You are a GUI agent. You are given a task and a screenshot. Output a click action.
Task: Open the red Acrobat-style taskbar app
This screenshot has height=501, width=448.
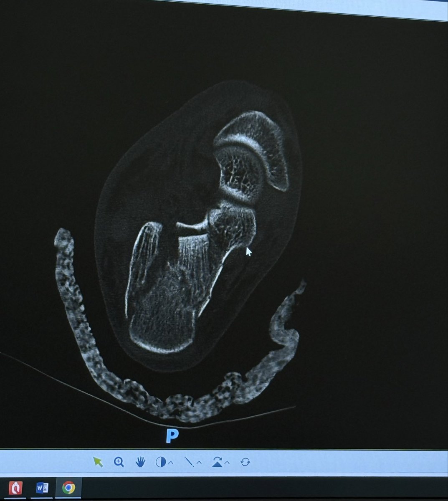tap(16, 487)
